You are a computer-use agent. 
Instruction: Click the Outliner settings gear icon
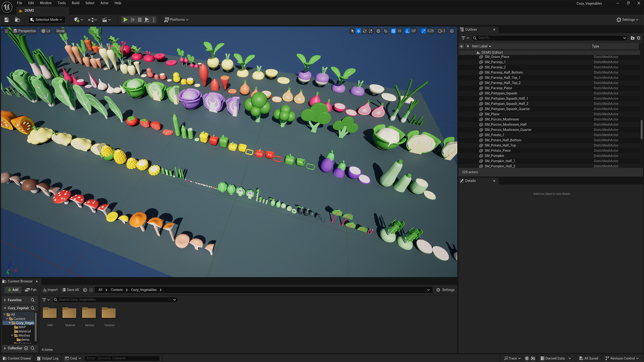[x=639, y=38]
